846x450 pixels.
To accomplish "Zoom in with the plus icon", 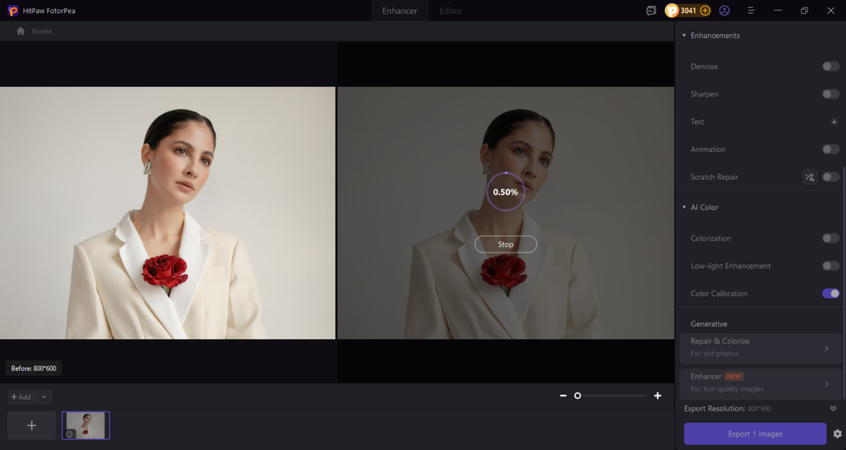I will [x=658, y=396].
